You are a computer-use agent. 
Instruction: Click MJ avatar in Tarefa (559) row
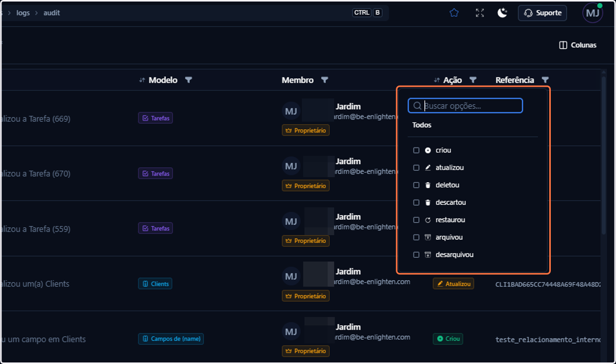click(291, 221)
